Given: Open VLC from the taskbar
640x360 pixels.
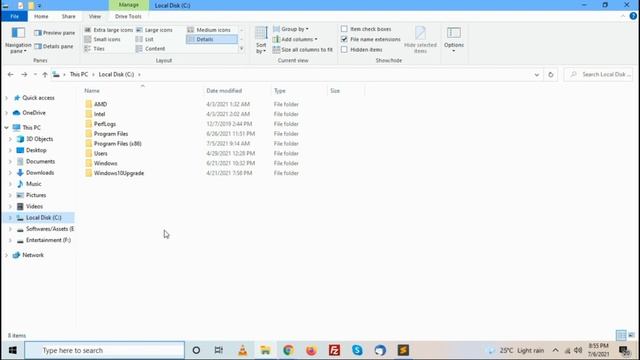Looking at the screenshot, I should pos(242,350).
